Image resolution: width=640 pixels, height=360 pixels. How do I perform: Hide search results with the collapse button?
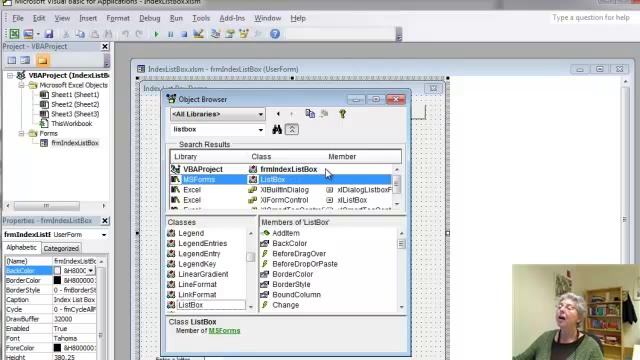(x=291, y=129)
